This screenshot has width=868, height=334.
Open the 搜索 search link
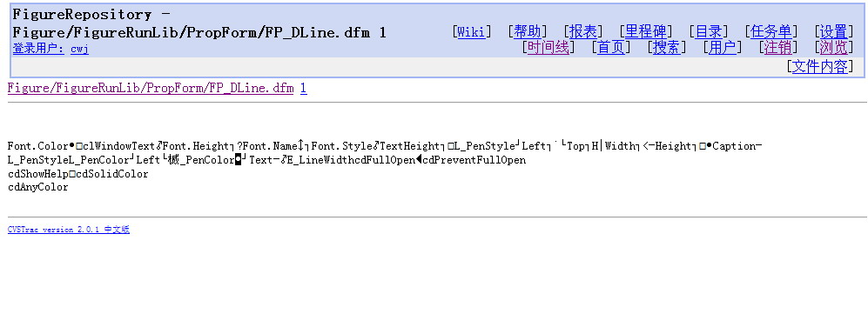pos(667,48)
